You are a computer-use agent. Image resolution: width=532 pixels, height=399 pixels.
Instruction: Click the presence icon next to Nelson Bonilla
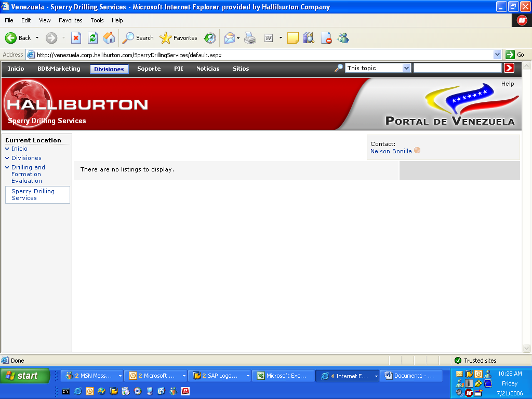(x=417, y=150)
